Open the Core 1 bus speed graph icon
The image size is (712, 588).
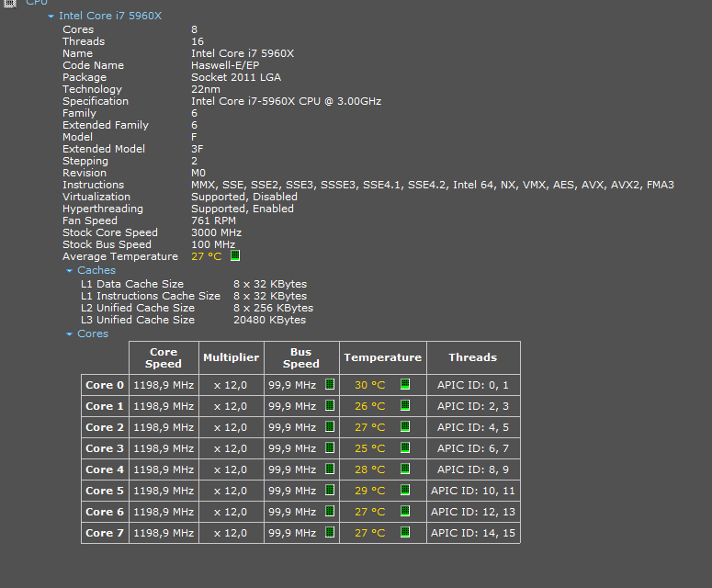click(x=330, y=405)
